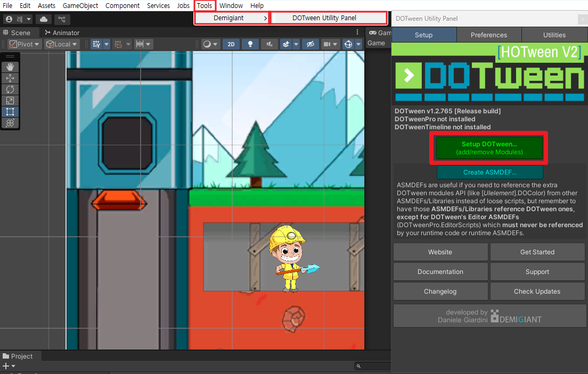Open the account dropdown in the toolbar
The height and width of the screenshot is (374, 588).
point(18,19)
